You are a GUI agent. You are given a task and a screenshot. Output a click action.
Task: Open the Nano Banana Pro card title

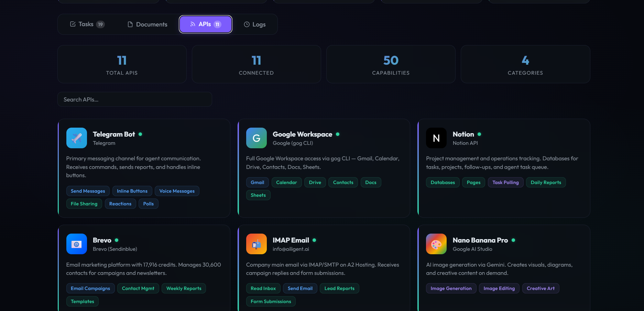480,240
